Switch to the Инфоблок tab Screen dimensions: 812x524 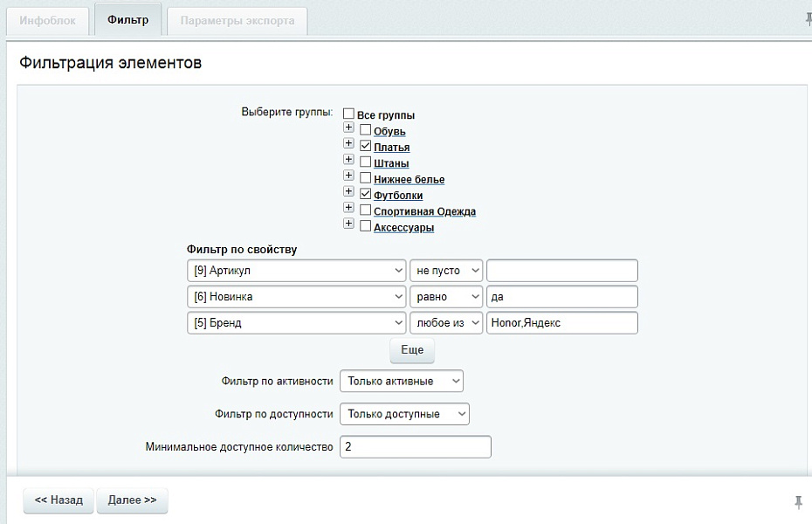(47, 19)
